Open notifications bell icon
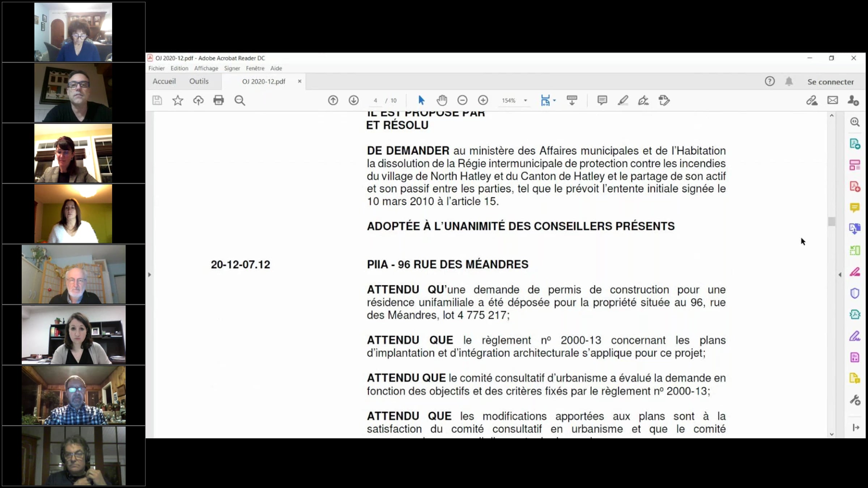Image resolution: width=868 pixels, height=488 pixels. click(x=789, y=81)
